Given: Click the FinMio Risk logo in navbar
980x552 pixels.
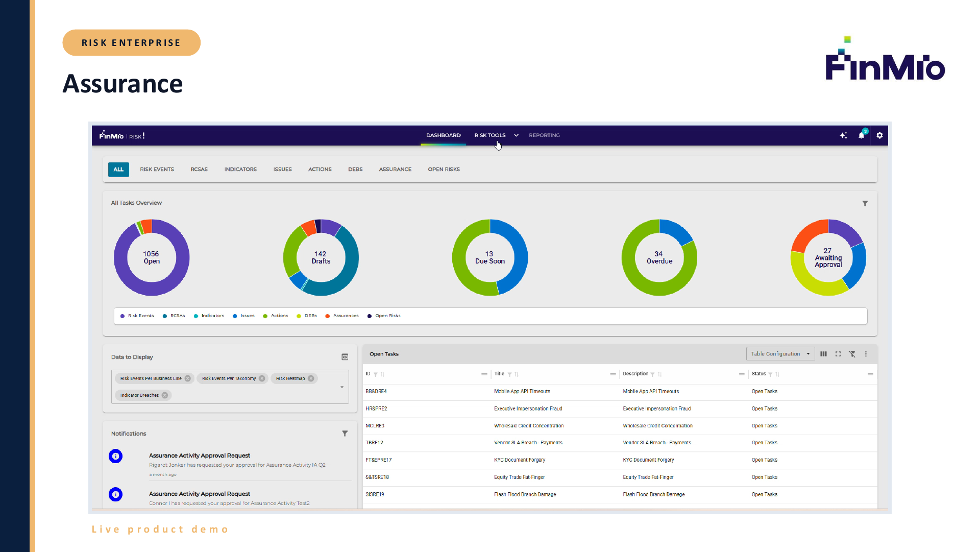Looking at the screenshot, I should click(122, 136).
